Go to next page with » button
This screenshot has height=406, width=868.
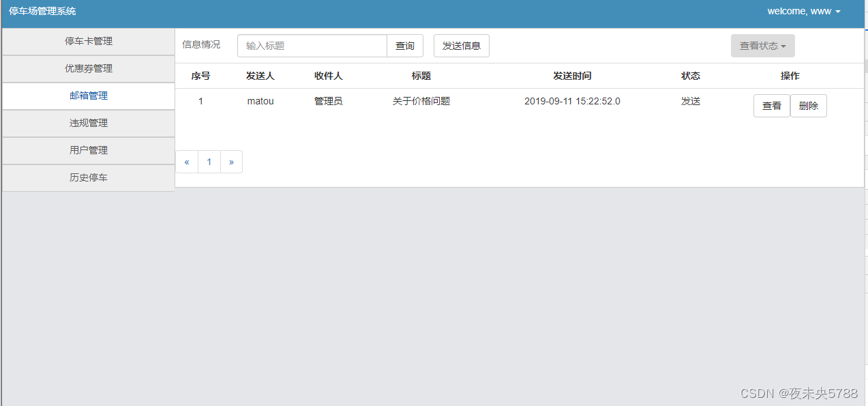(232, 162)
